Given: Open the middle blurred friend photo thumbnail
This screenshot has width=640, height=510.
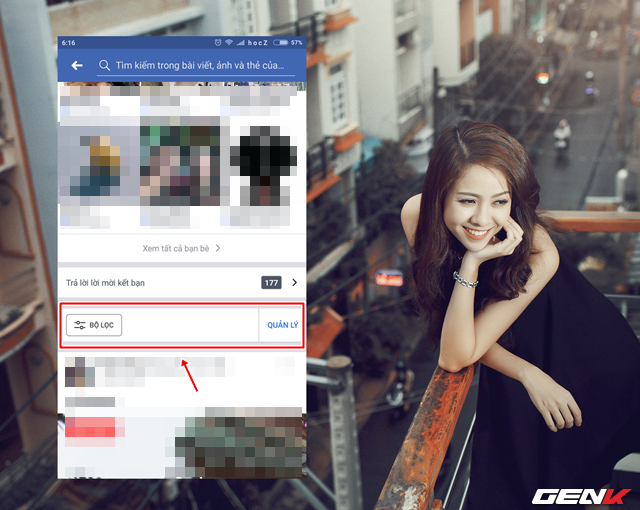Looking at the screenshot, I should [x=180, y=161].
